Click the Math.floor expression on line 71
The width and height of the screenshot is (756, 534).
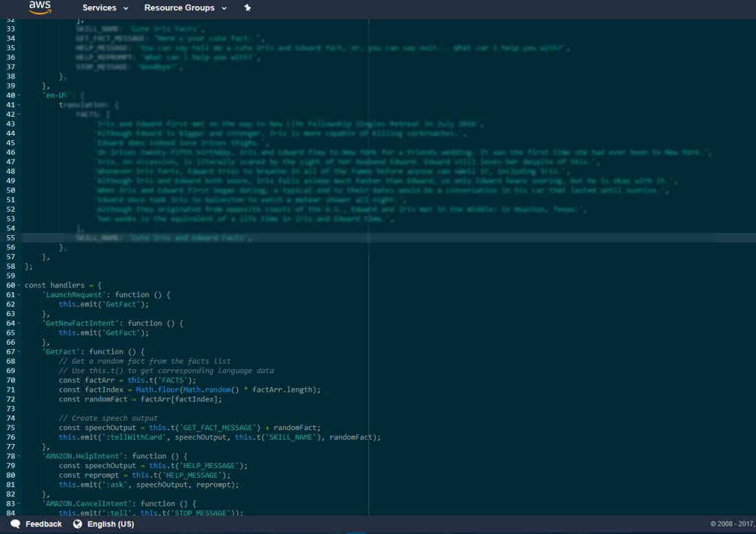coord(157,390)
